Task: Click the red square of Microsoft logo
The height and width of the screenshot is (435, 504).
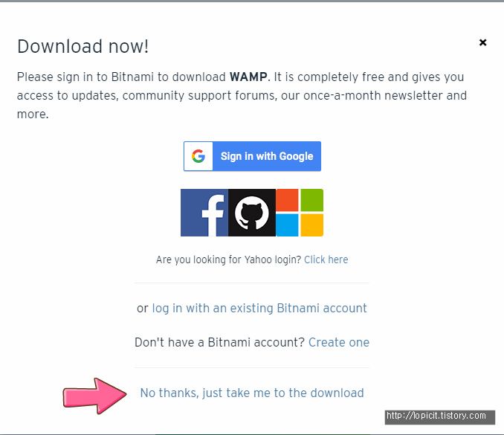Action: click(287, 200)
